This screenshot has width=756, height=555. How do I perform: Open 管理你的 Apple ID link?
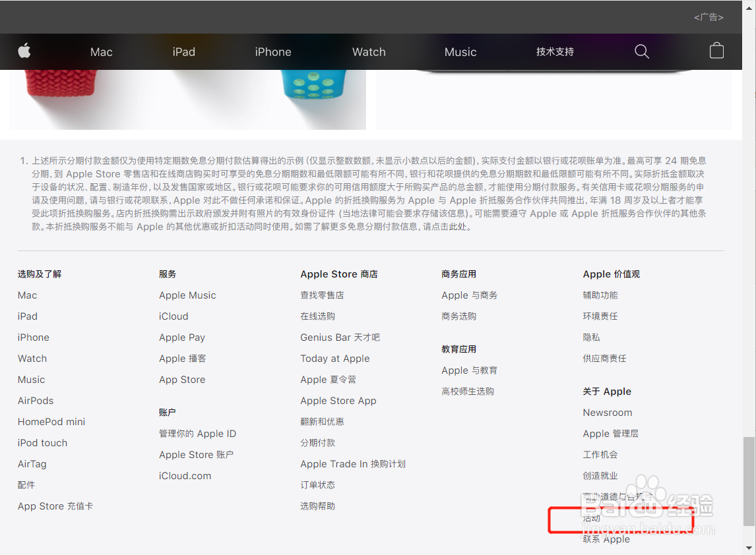[x=198, y=434]
